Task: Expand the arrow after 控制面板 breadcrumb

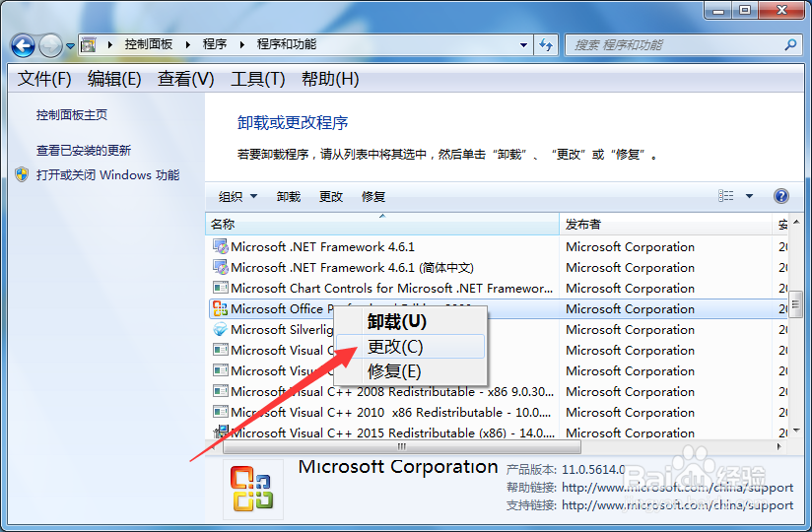Action: pos(188,45)
